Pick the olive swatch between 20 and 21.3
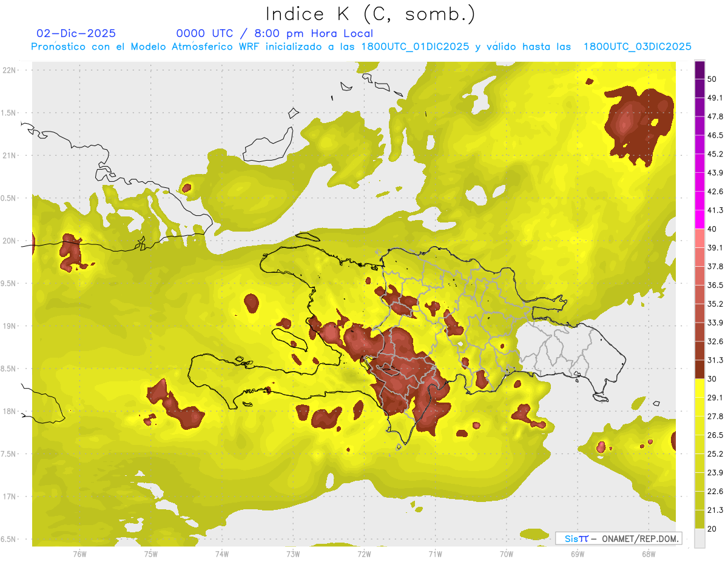Viewport: 728px width, 562px height. point(700,520)
